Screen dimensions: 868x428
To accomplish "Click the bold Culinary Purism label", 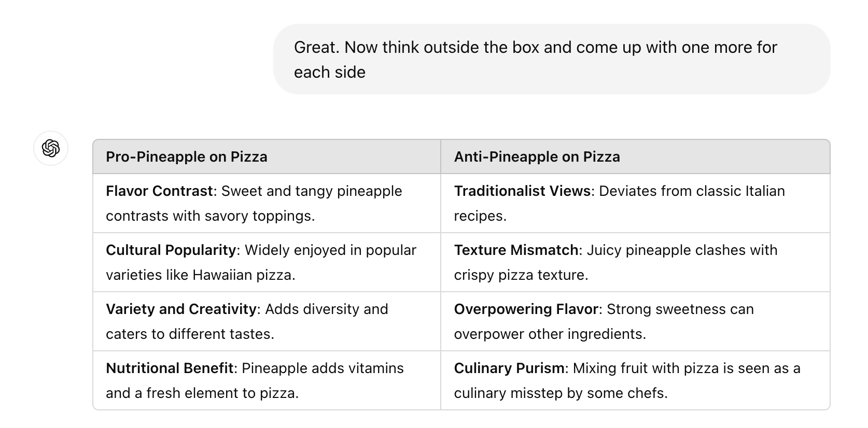I will (509, 368).
